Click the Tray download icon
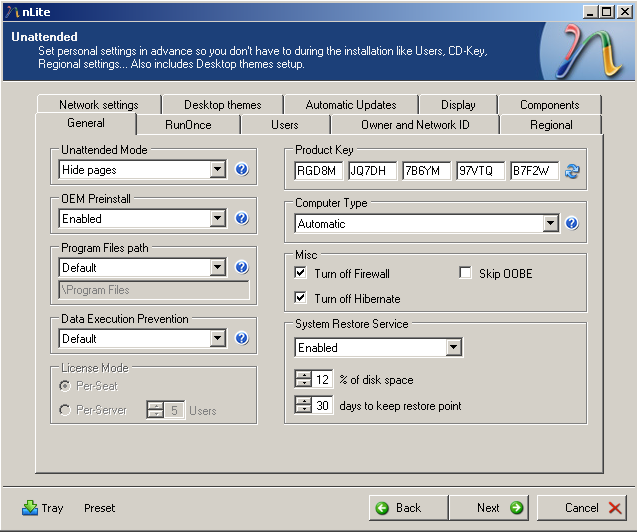637x532 pixels. (x=30, y=508)
